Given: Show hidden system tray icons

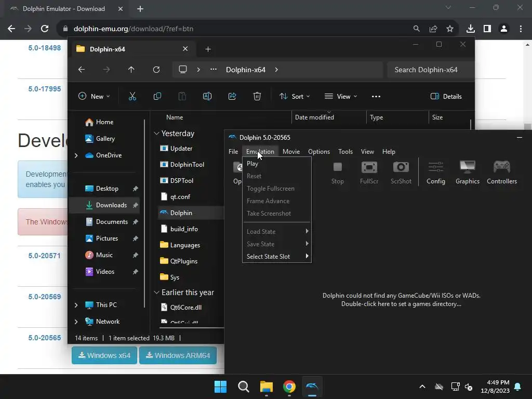Looking at the screenshot, I should click(422, 387).
